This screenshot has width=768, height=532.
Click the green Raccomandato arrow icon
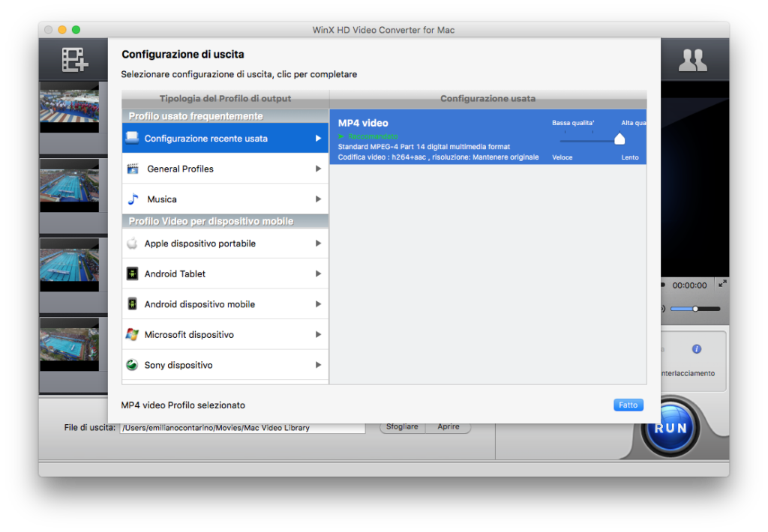(341, 136)
